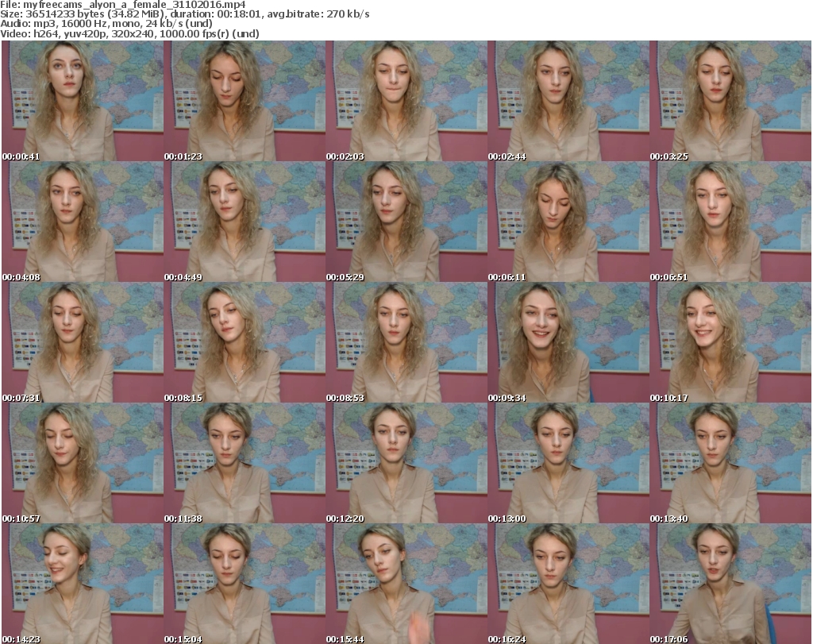Image resolution: width=813 pixels, height=644 pixels.
Task: Click the frame labeled 00:04:08
Action: click(83, 222)
